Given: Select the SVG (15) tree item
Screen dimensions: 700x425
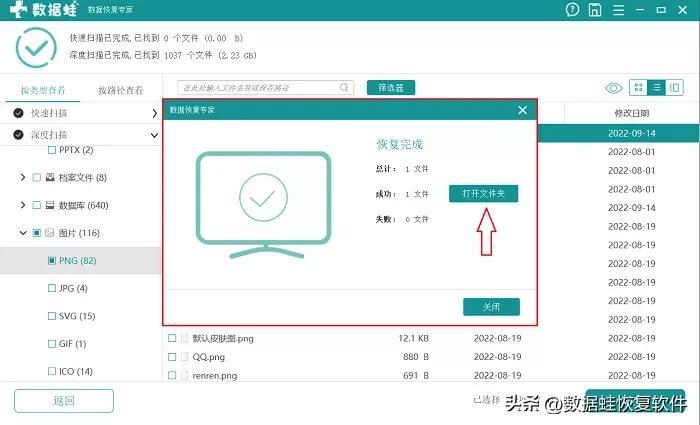Looking at the screenshot, I should (77, 316).
